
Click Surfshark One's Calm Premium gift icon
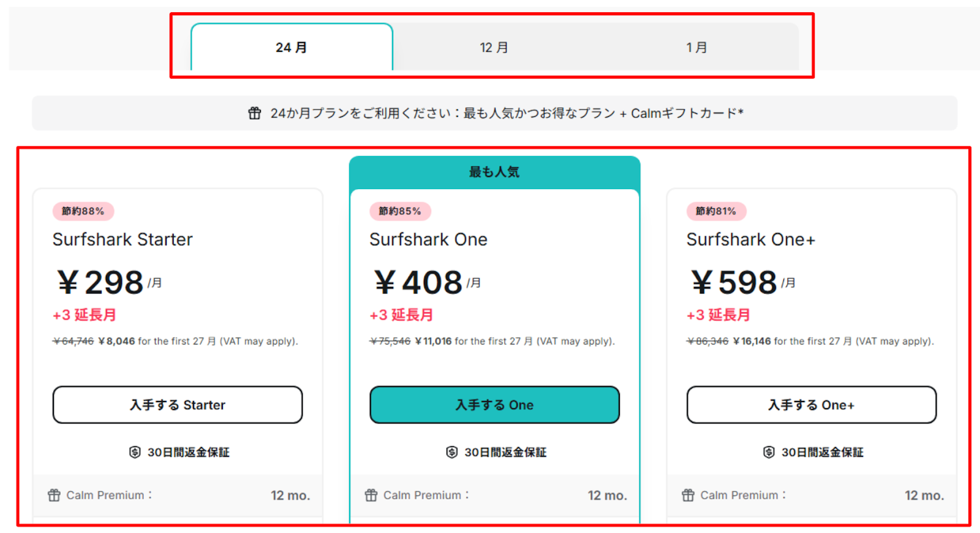click(x=371, y=495)
